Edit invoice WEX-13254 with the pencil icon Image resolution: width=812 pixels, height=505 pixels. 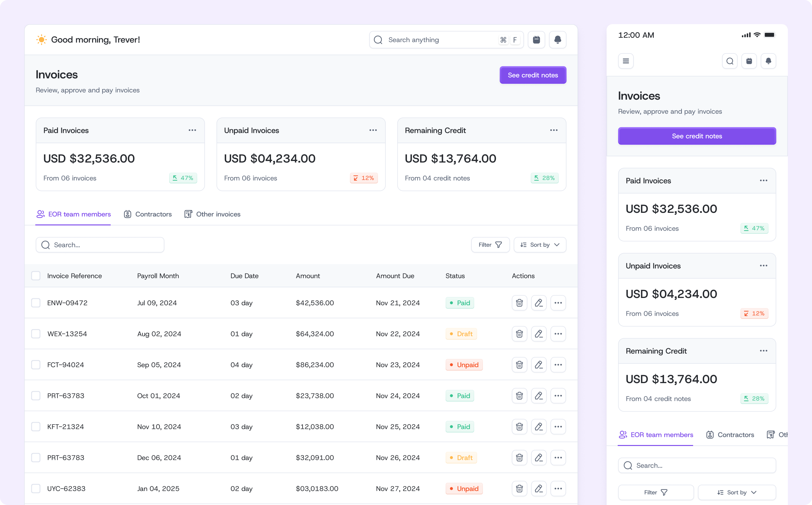(x=539, y=334)
